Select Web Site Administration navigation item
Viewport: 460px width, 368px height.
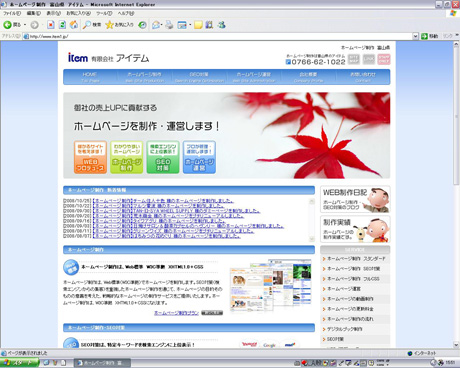tap(254, 77)
